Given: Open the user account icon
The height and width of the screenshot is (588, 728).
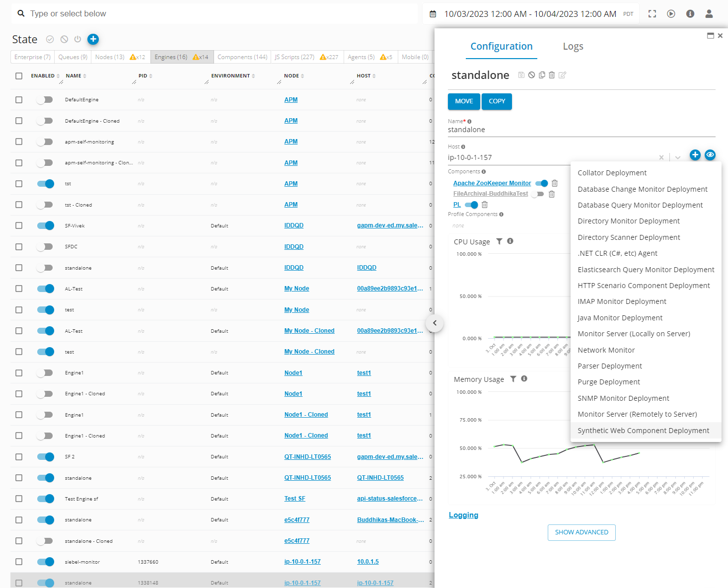Looking at the screenshot, I should coord(709,14).
